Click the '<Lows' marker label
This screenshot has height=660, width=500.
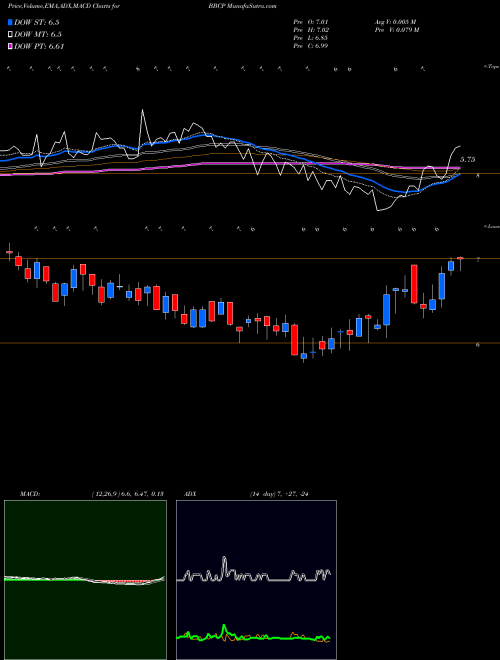491,226
